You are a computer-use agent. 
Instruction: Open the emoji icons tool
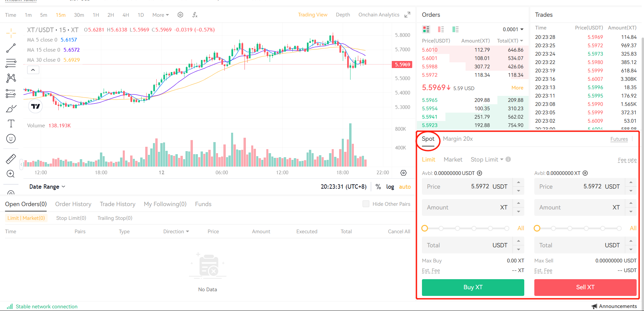[x=11, y=139]
